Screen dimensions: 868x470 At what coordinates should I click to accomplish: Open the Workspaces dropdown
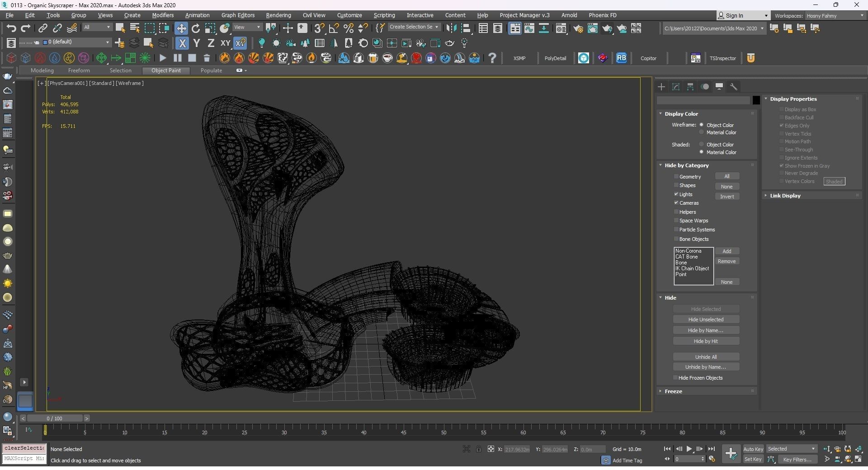(x=834, y=16)
